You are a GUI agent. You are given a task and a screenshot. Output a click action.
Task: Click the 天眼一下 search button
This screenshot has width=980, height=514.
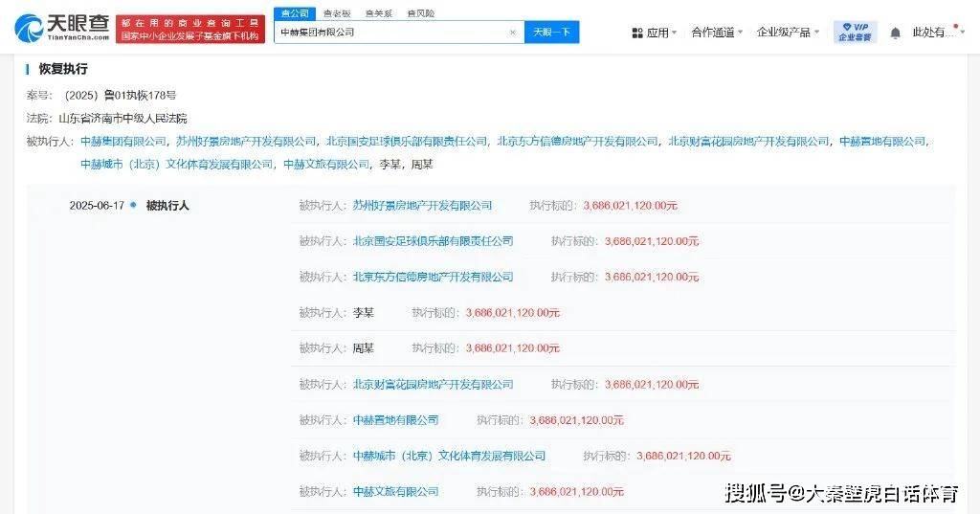point(552,32)
